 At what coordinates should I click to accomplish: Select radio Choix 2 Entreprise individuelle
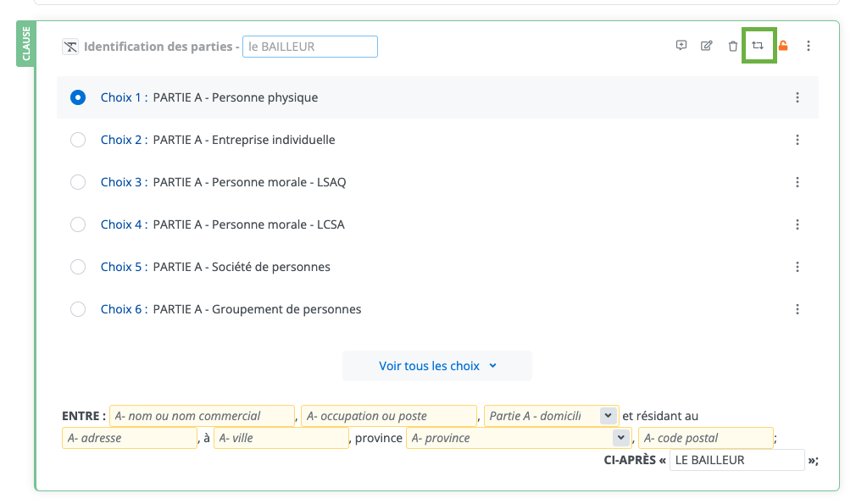[78, 140]
